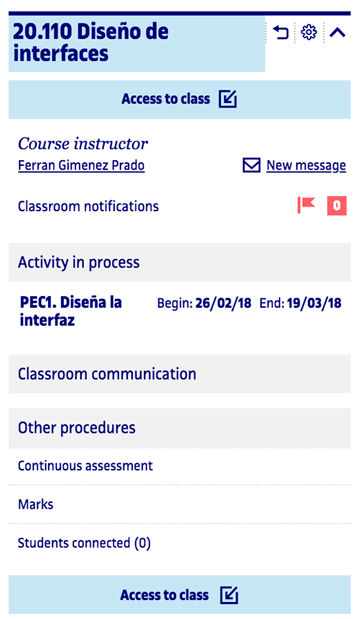The width and height of the screenshot is (360, 619).
Task: Open Ferran Gimenez Prado instructor link
Action: (81, 165)
